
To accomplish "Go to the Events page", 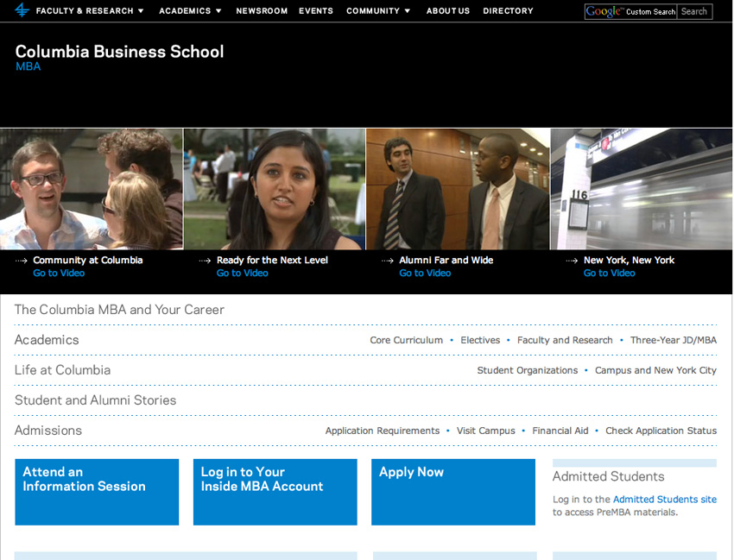I will point(316,11).
